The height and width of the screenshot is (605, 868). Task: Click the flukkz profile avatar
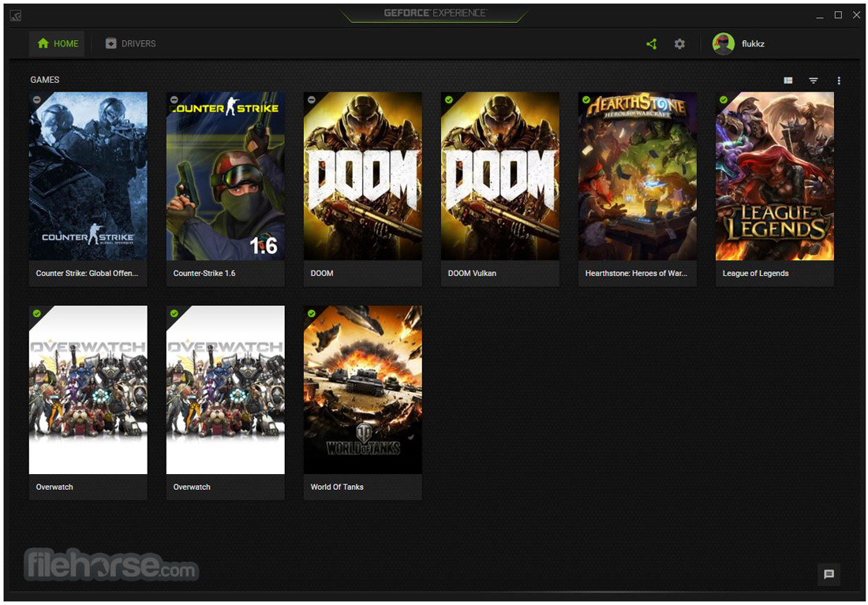723,43
